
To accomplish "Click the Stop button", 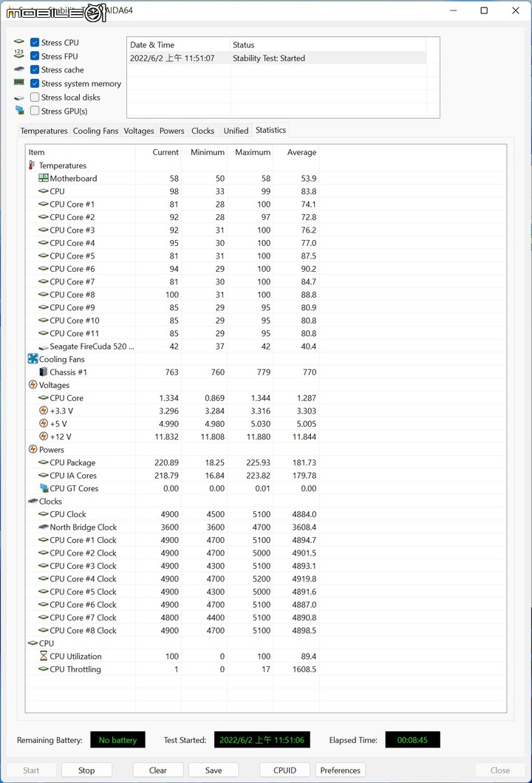I will point(86,770).
